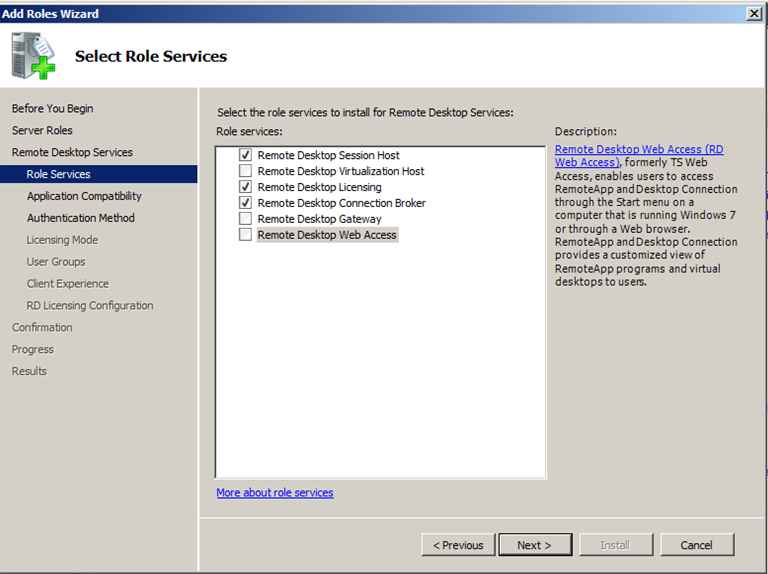Close the Add Roles Wizard window
The image size is (768, 574).
(754, 13)
